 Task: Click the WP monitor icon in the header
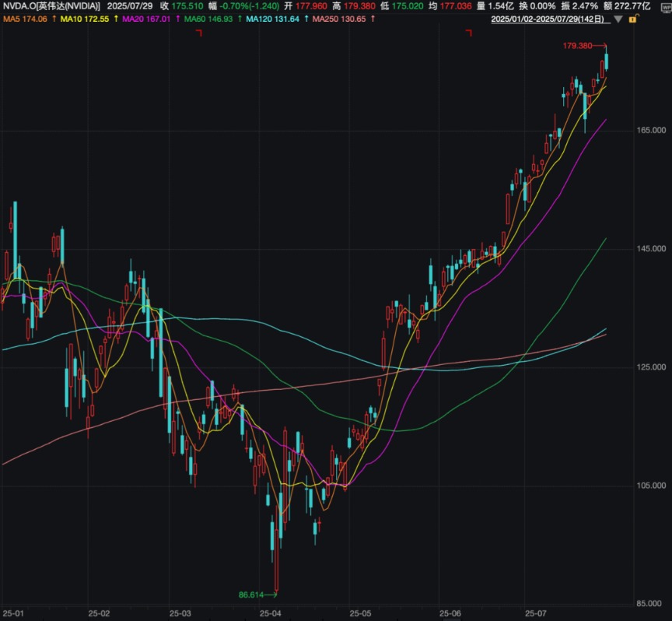667,7
